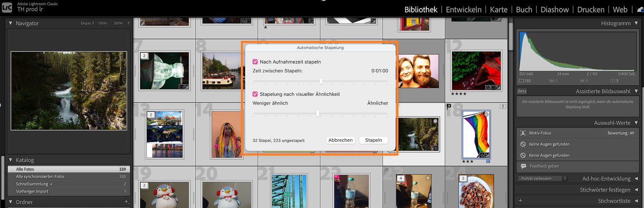Switch to the Bibliothek module

point(421,9)
